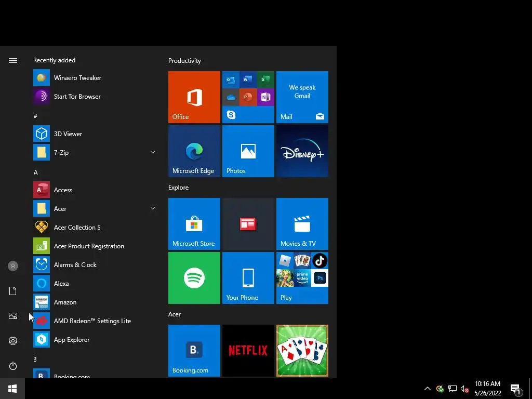Open Settings gear in Start sidebar
This screenshot has height=399, width=532.
pyautogui.click(x=13, y=341)
